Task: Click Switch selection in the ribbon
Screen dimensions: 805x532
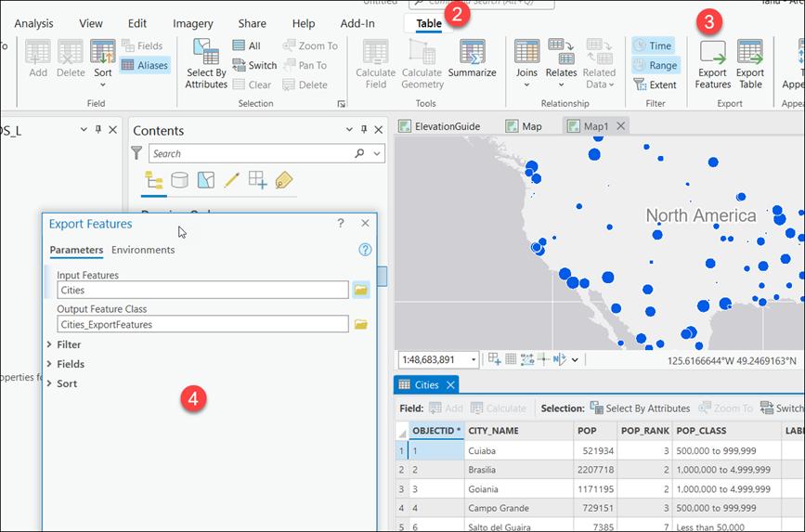Action: pos(254,65)
